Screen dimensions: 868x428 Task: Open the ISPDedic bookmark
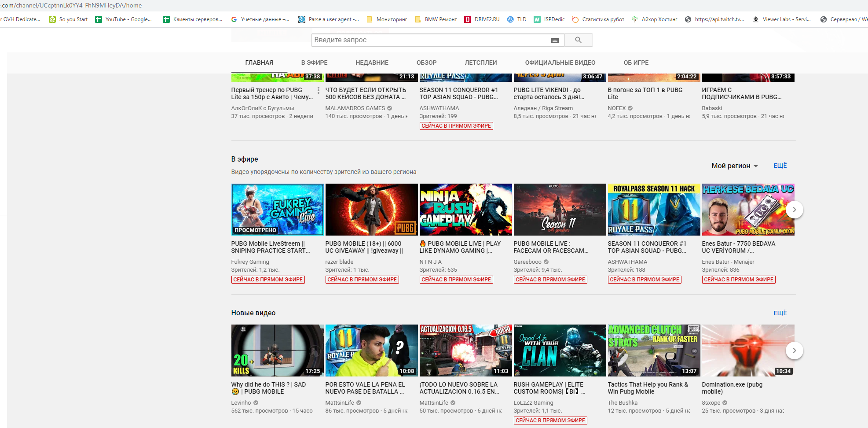[549, 19]
